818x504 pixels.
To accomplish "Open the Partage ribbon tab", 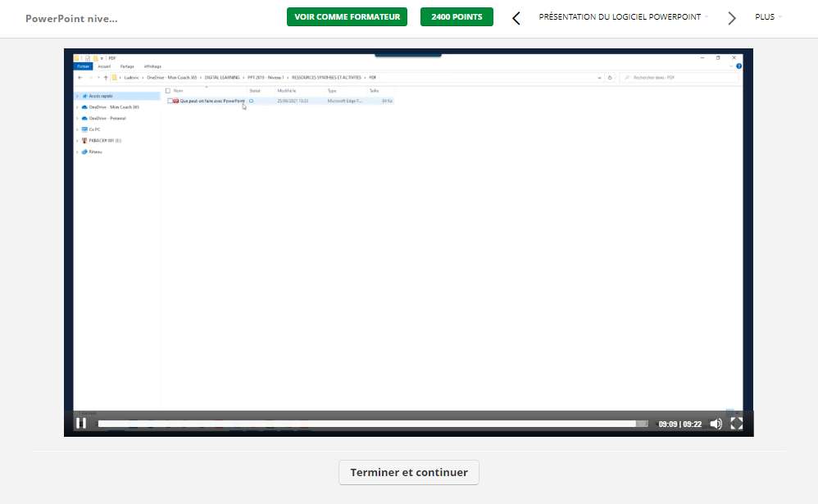I will (127, 66).
